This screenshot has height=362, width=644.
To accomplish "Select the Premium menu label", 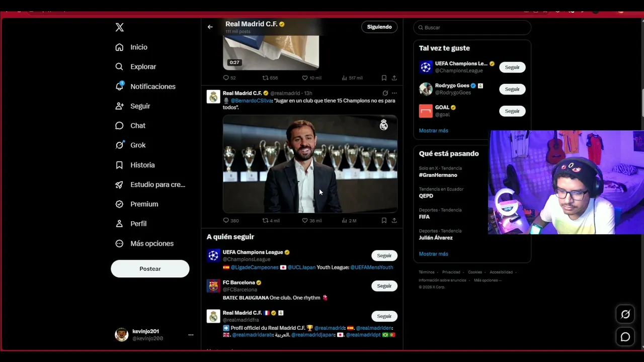I will [144, 204].
